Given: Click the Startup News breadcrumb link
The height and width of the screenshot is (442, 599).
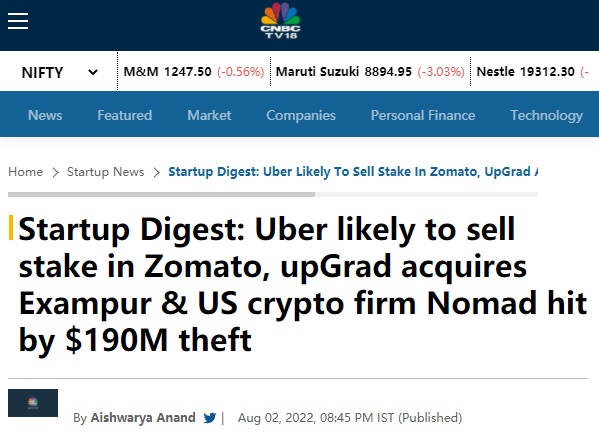Looking at the screenshot, I should click(105, 172).
